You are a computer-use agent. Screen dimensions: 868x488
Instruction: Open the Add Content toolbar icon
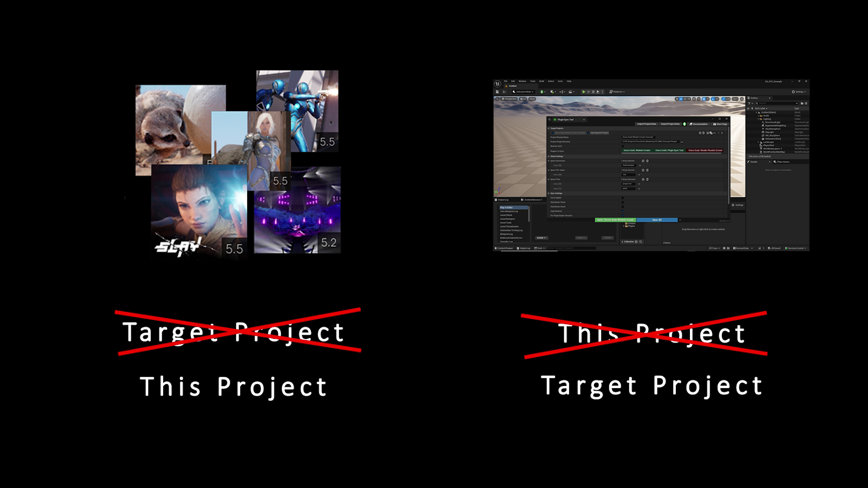click(x=553, y=92)
